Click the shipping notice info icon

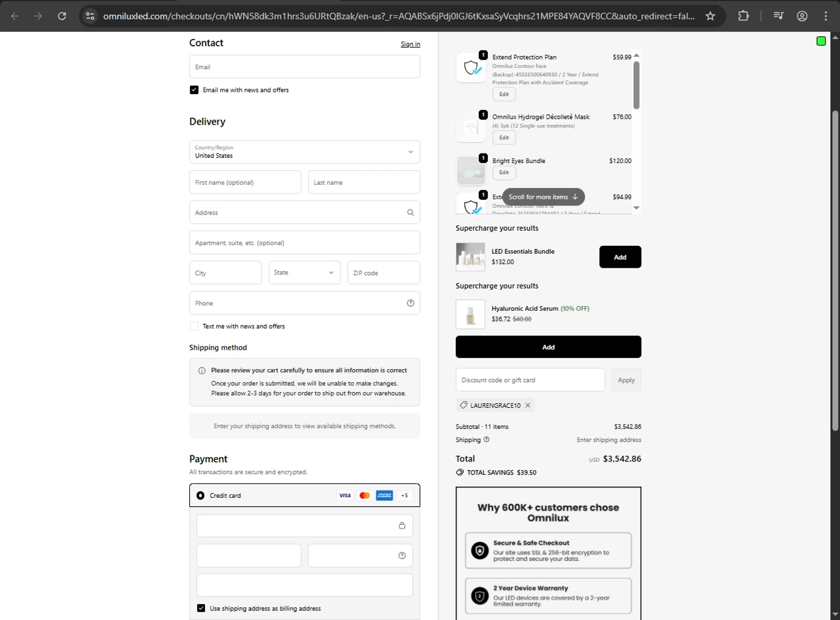[x=202, y=371]
